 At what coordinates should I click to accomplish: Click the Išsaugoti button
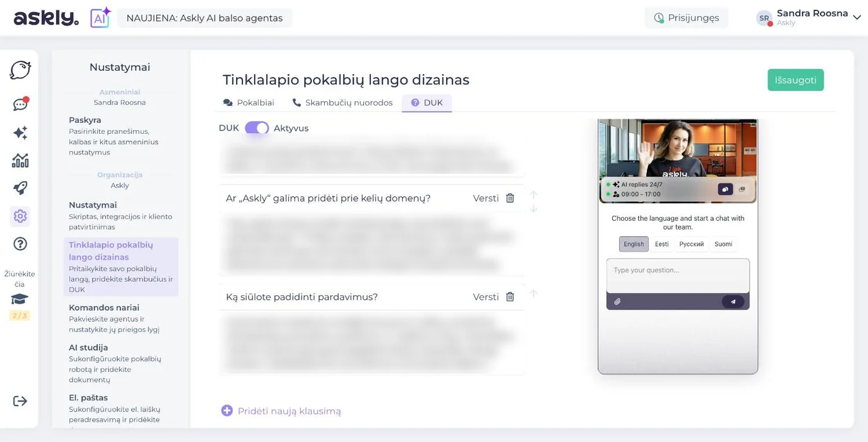(795, 80)
